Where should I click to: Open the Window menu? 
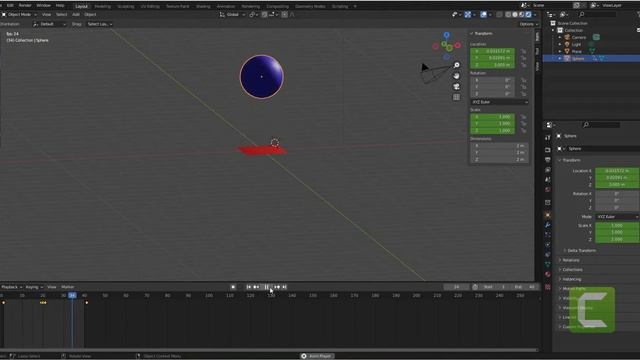click(x=44, y=5)
